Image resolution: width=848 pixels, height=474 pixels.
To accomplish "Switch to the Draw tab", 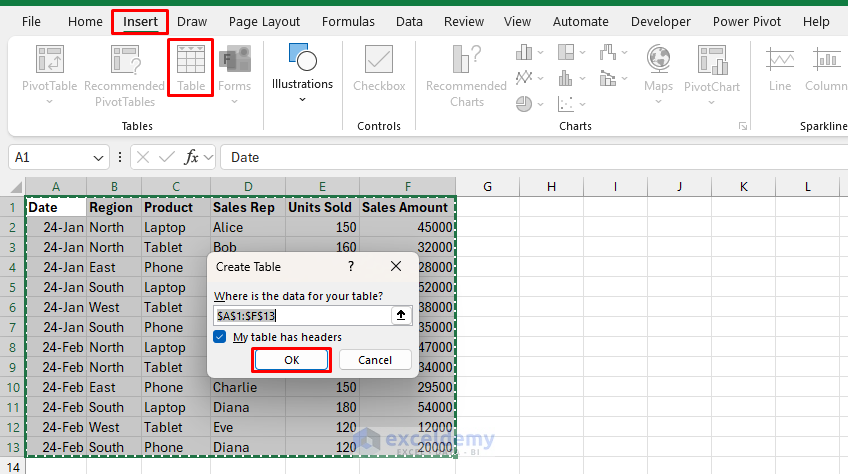I will coord(192,22).
